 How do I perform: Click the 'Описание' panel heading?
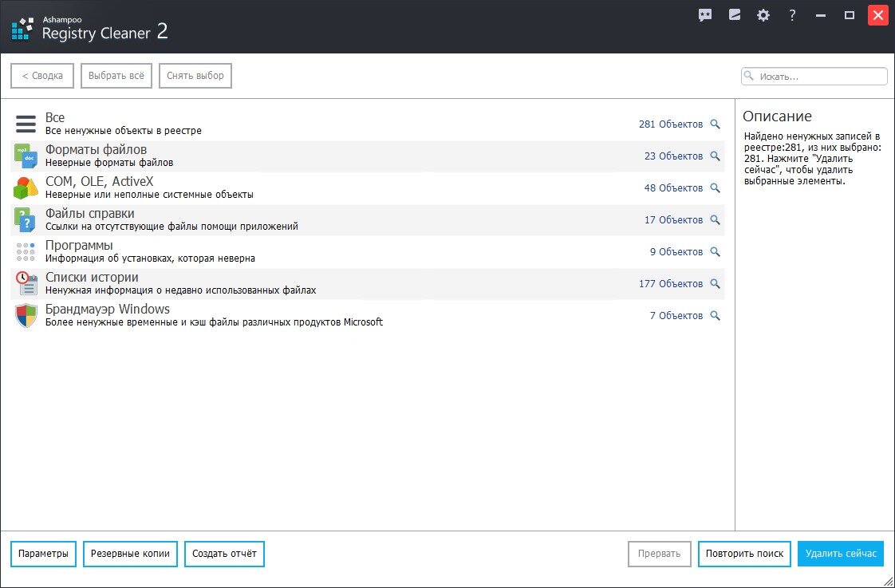click(x=777, y=116)
